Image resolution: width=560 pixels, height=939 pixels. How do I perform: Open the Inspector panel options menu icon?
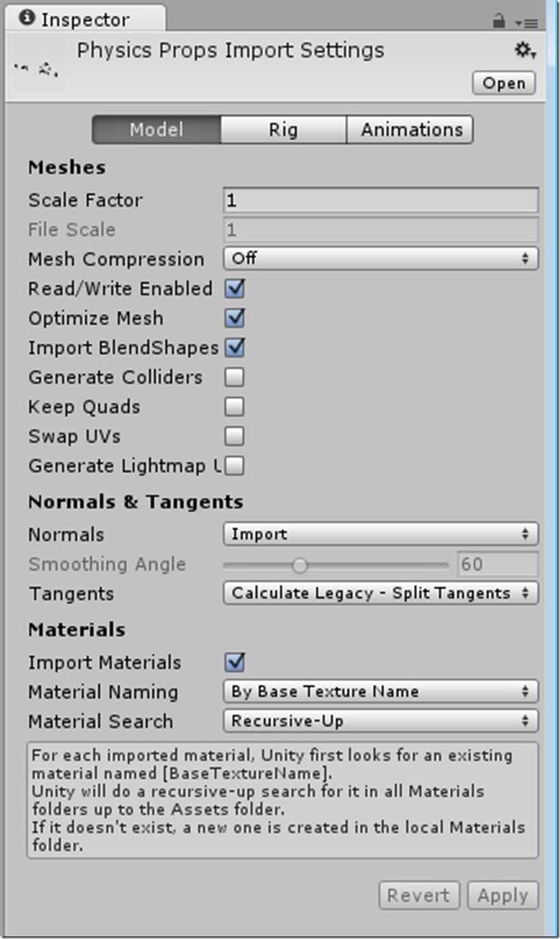click(526, 23)
